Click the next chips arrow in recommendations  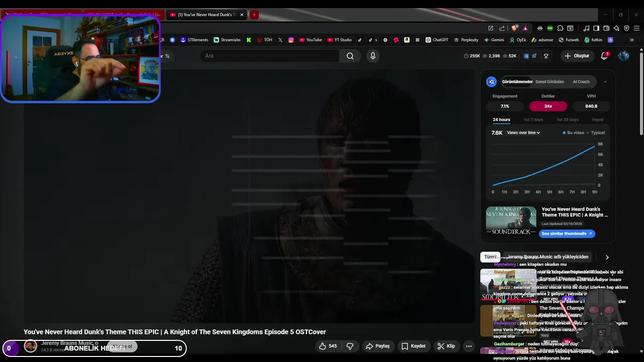coord(607,257)
